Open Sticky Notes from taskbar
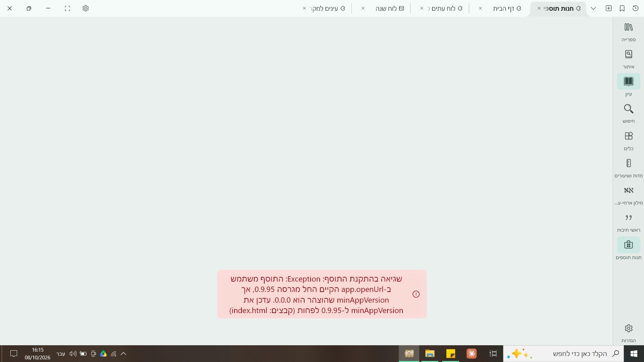This screenshot has height=362, width=644. tap(450, 354)
